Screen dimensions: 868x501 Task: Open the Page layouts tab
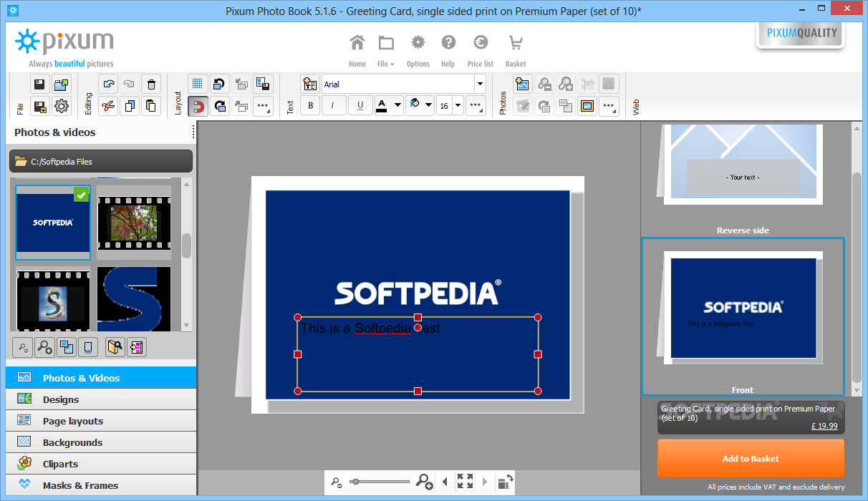[101, 421]
